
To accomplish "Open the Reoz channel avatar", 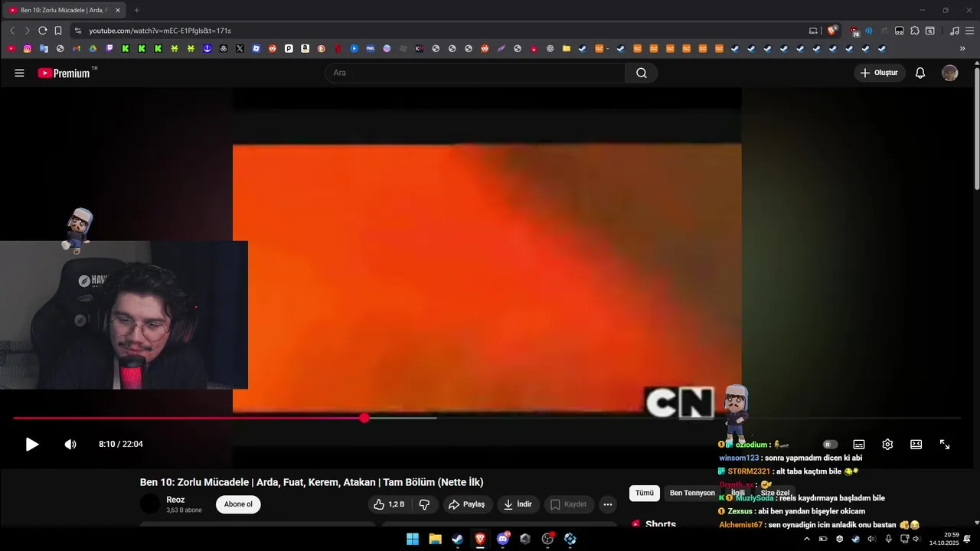I will pos(151,504).
